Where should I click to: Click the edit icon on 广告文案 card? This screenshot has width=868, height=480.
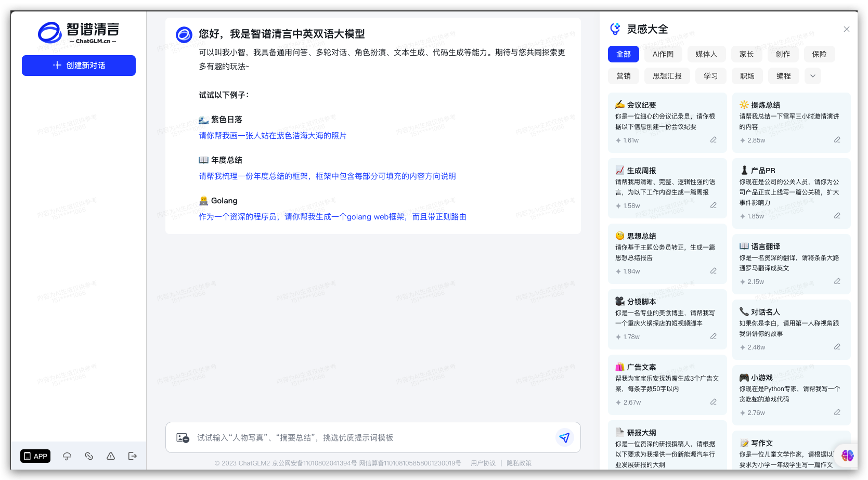pos(714,402)
